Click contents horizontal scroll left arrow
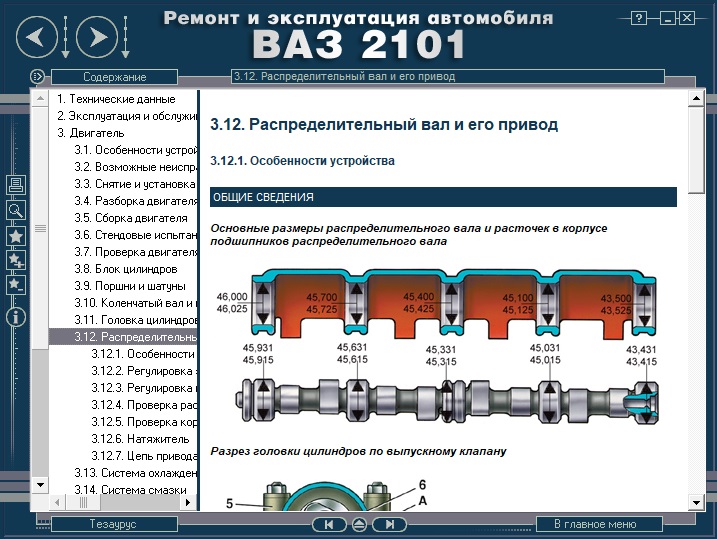717x539 pixels. (57, 502)
